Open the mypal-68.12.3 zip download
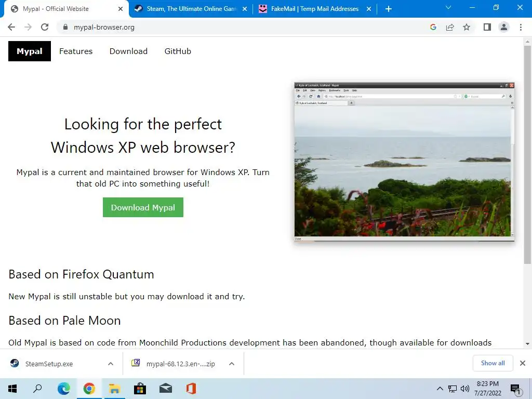 174,364
